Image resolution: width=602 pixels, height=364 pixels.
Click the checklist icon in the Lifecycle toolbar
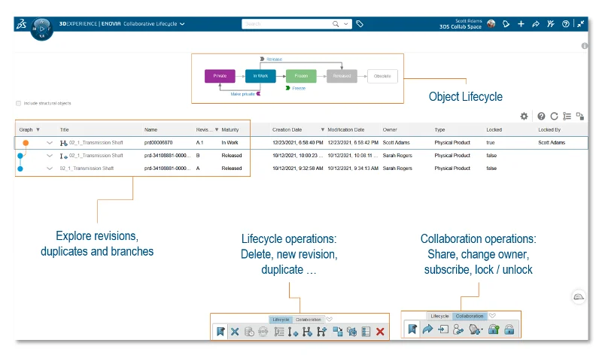[x=366, y=332]
